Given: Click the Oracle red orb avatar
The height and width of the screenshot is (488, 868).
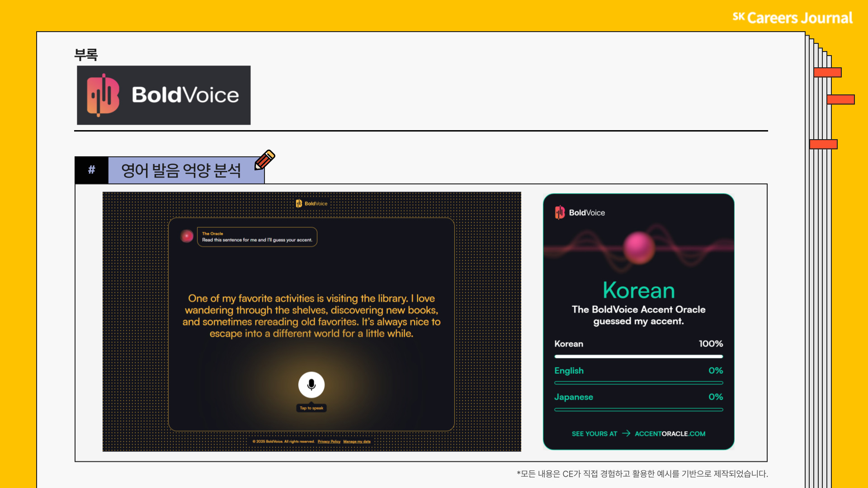Looking at the screenshot, I should coord(187,236).
